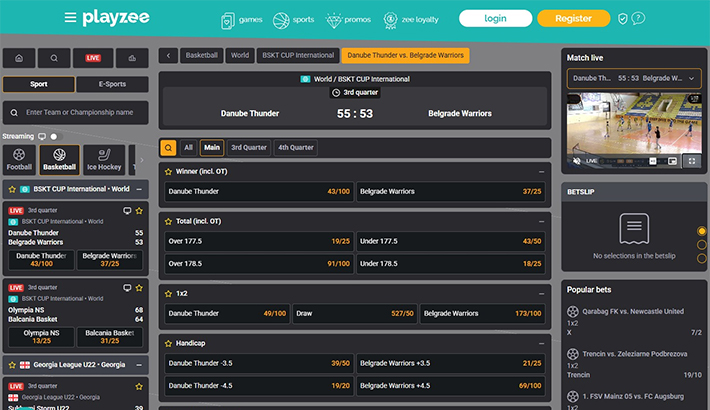Image resolution: width=710 pixels, height=410 pixels.
Task: Bet on Draw at 527/50
Action: coord(355,314)
